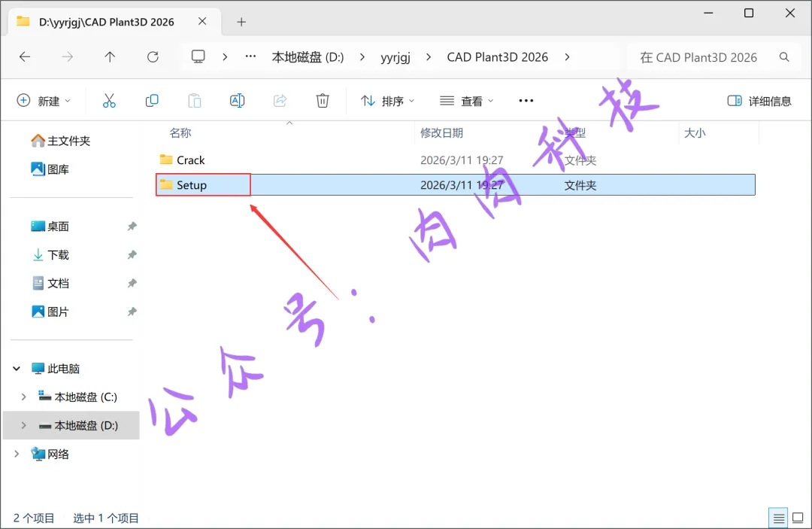Unpin Downloads using its pin icon
The width and height of the screenshot is (812, 529).
pyautogui.click(x=132, y=255)
